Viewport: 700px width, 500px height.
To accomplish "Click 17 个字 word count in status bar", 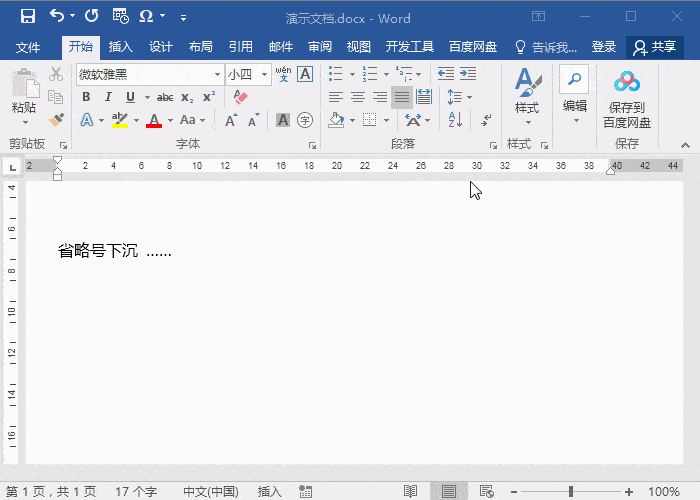I will [136, 492].
